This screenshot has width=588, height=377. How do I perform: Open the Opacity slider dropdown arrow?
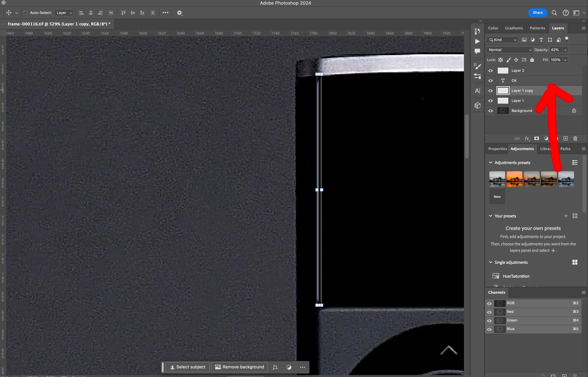(565, 50)
